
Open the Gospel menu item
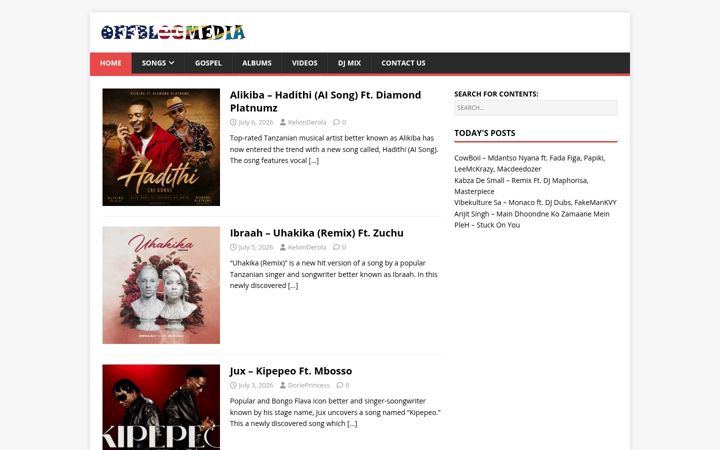click(208, 63)
